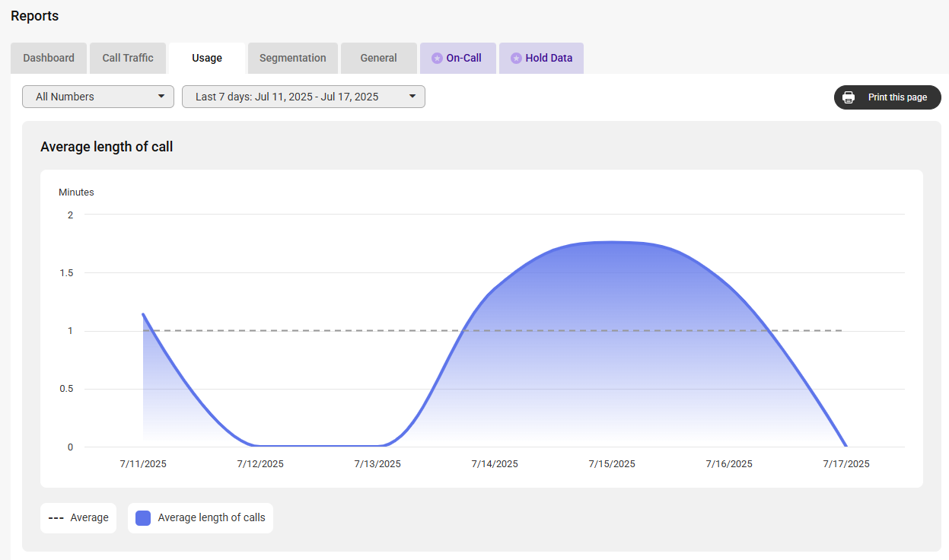This screenshot has width=949, height=560.
Task: Switch to the Hold Data tab
Action: pyautogui.click(x=541, y=58)
